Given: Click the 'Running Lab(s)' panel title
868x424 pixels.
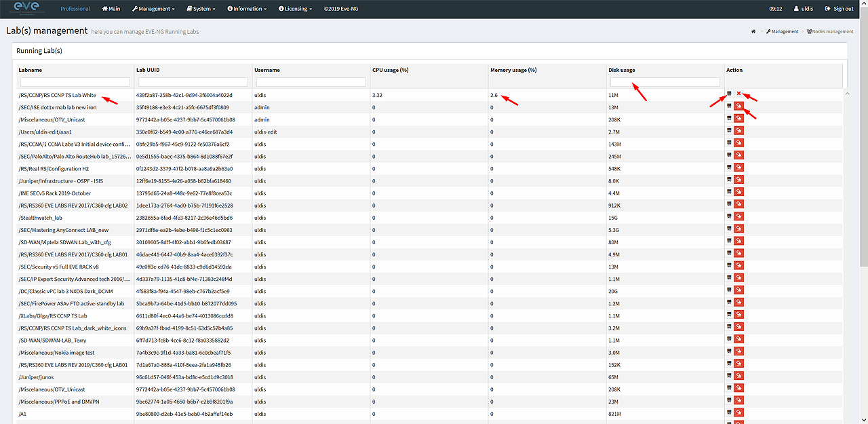Looking at the screenshot, I should pyautogui.click(x=39, y=50).
